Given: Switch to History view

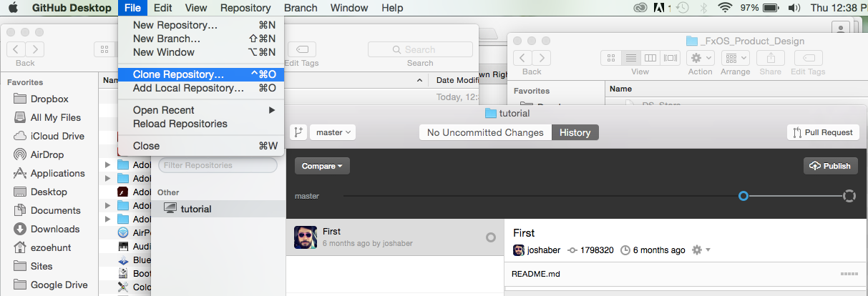Looking at the screenshot, I should coord(575,132).
